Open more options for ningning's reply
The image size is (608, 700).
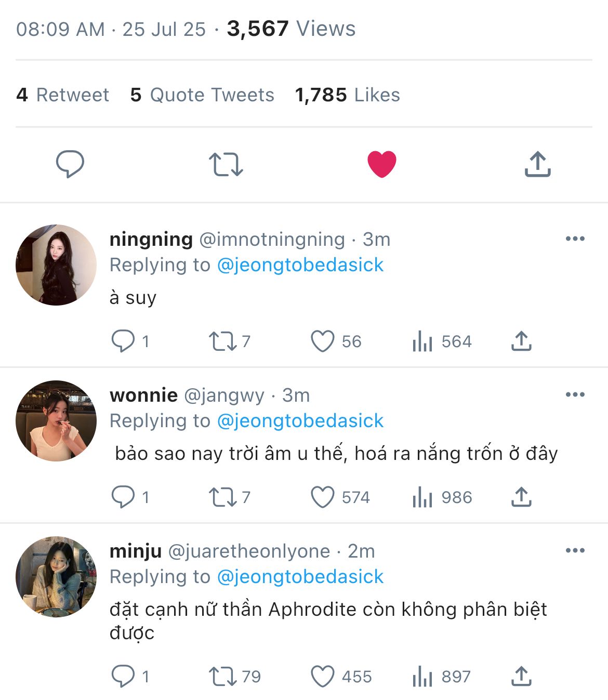pyautogui.click(x=575, y=239)
